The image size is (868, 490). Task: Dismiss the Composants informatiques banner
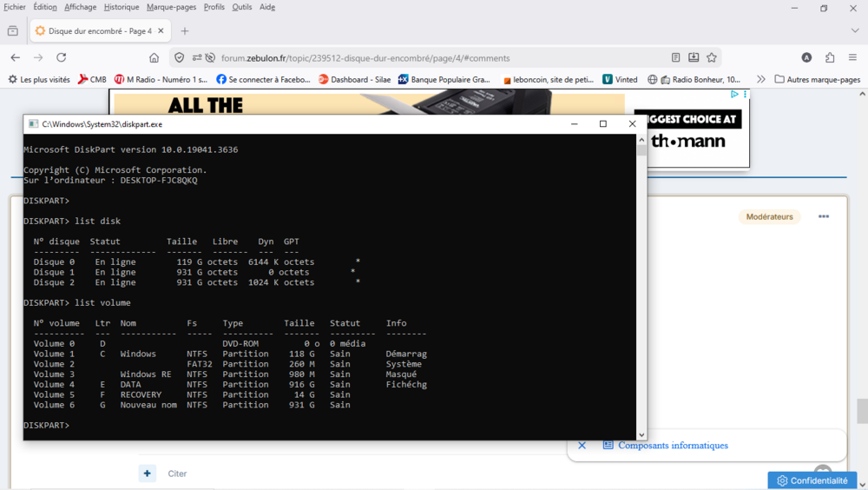pos(582,445)
